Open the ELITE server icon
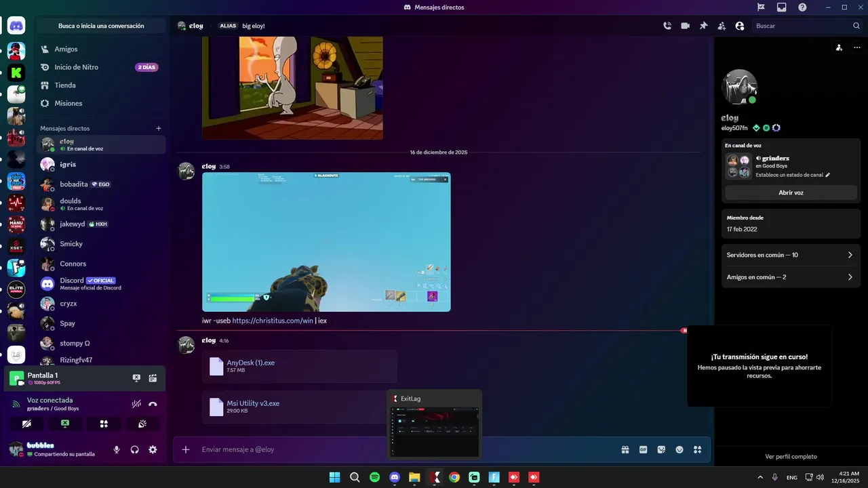The image size is (868, 488). [x=16, y=289]
